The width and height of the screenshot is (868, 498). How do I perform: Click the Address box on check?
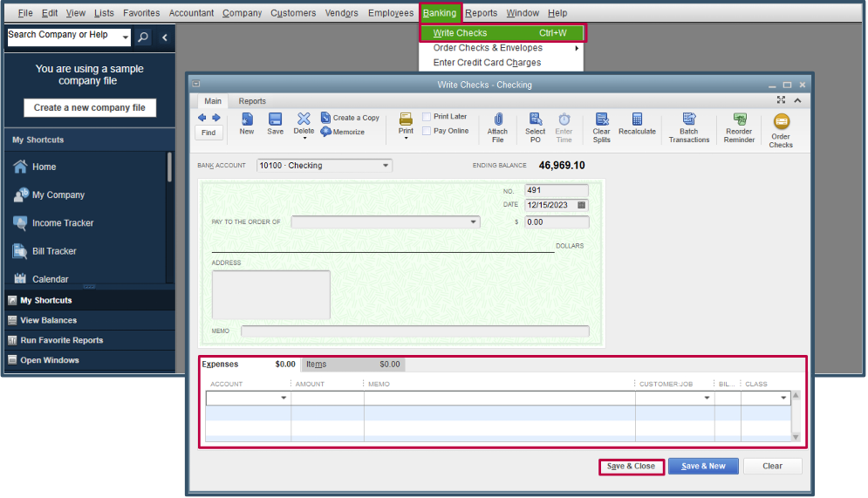pos(270,295)
